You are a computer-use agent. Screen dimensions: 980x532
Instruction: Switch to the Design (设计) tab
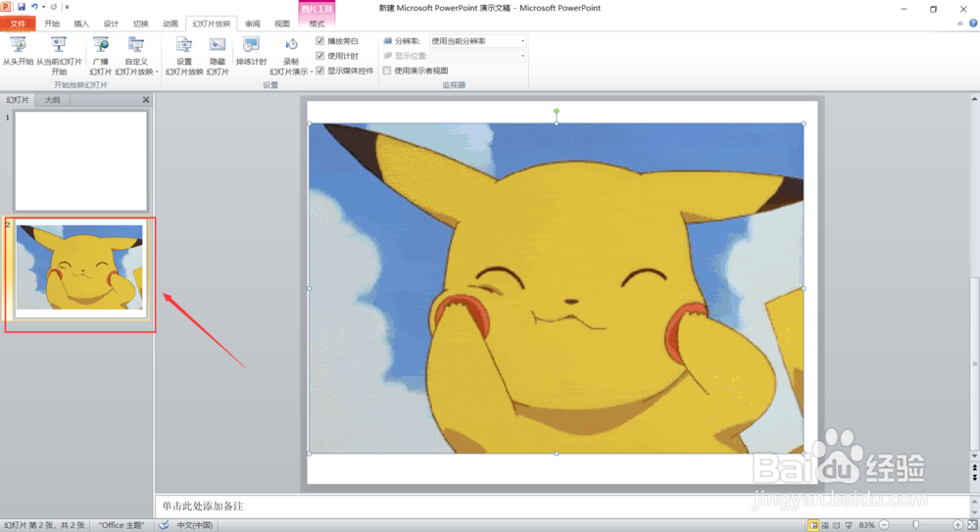111,24
